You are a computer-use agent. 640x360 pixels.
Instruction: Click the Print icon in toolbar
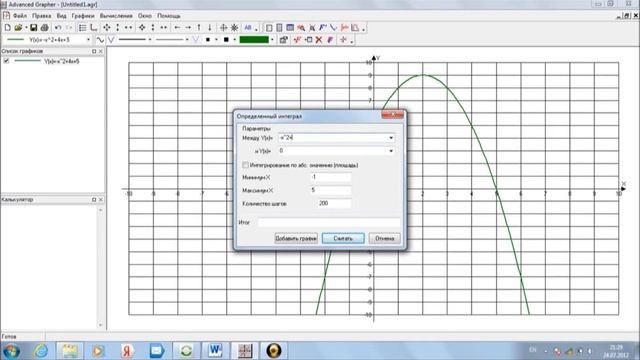[x=44, y=28]
